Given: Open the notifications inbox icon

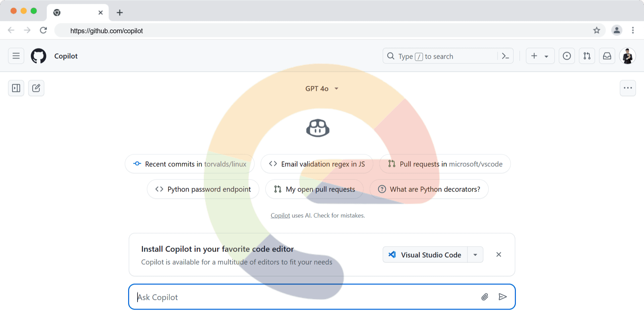Looking at the screenshot, I should click(x=607, y=56).
